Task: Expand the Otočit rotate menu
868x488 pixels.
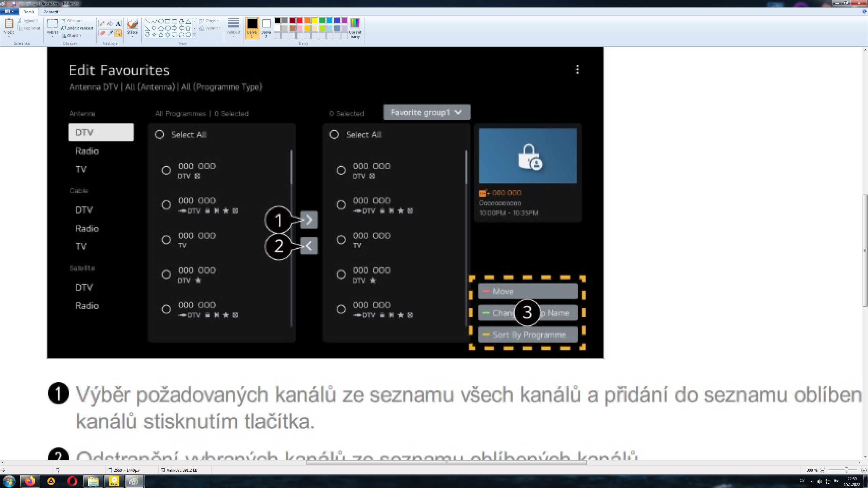Action: point(74,36)
